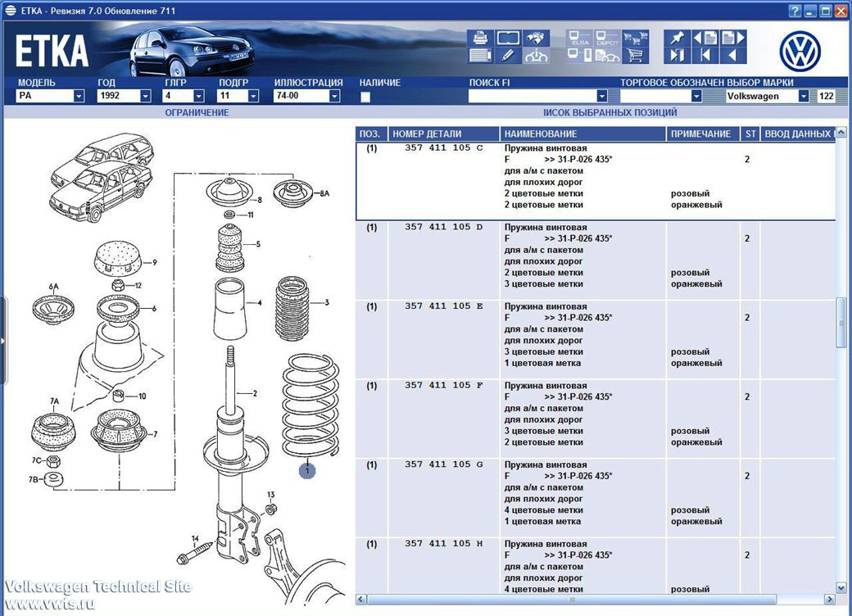Viewport: 852px width, 616px height.
Task: Select the ОГРАНИЧЕНИЕ tab
Action: click(x=197, y=112)
